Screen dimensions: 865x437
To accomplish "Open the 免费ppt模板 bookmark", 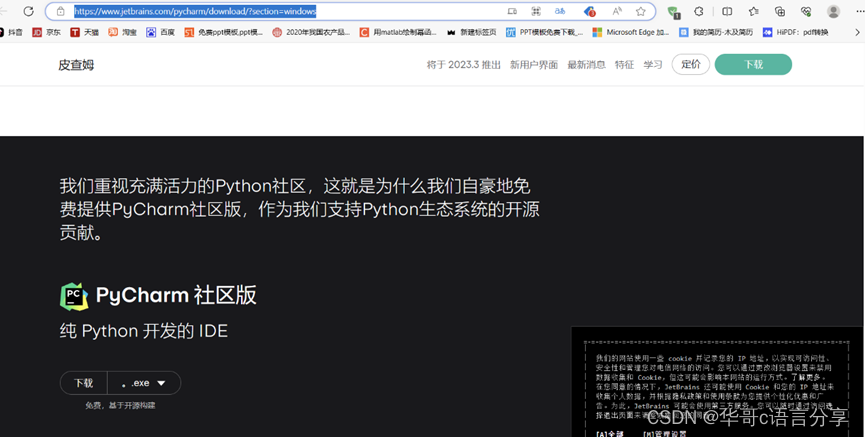I will click(223, 33).
